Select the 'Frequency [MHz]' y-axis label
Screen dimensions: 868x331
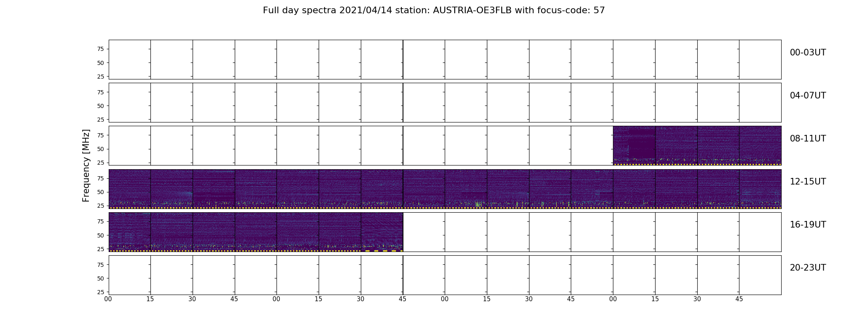tap(86, 165)
